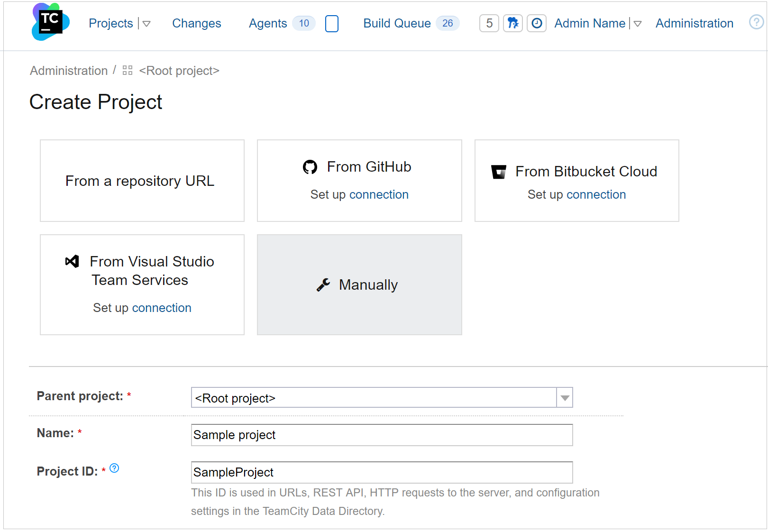Open the Parent project combo box
This screenshot has width=768, height=532.
click(382, 397)
